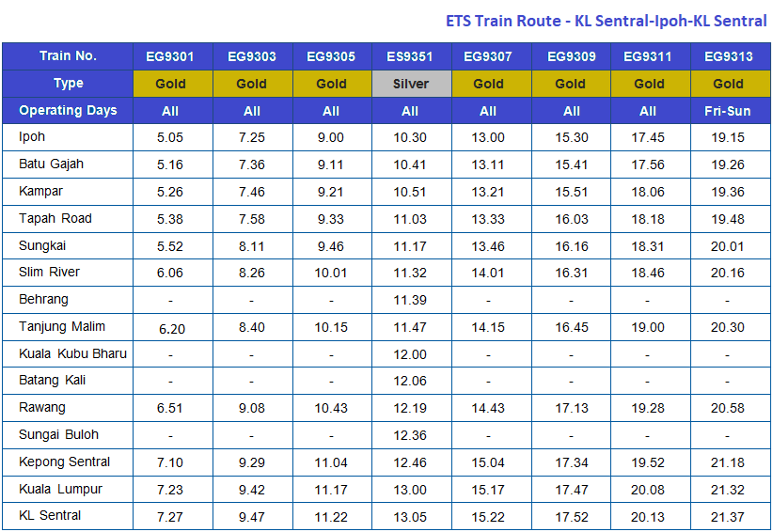Select the Gold cell under EG9307
This screenshot has width=772, height=532.
488,84
